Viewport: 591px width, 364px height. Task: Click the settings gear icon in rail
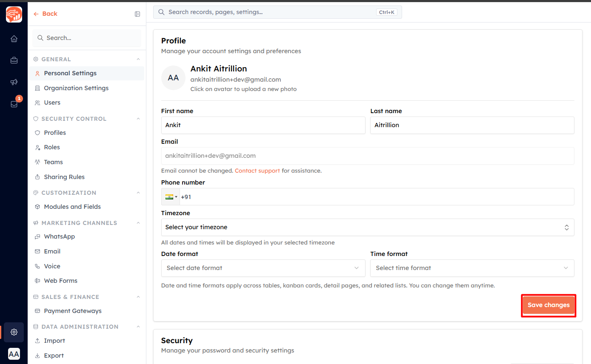click(x=14, y=332)
